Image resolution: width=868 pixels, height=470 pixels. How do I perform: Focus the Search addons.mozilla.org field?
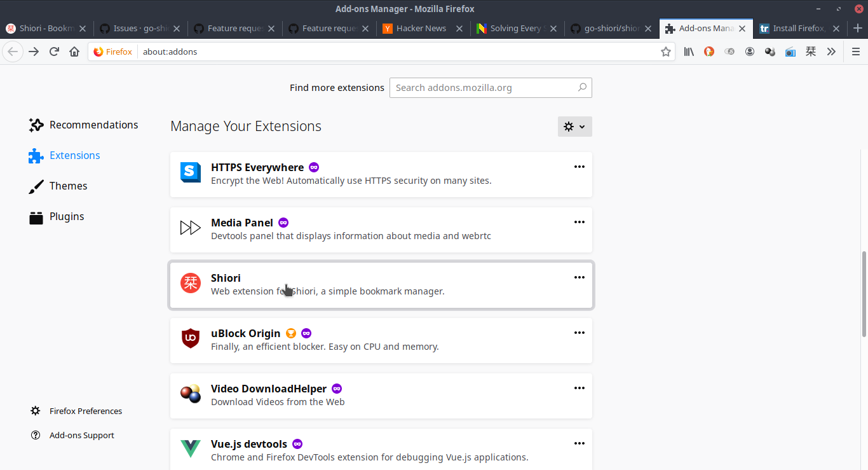491,88
